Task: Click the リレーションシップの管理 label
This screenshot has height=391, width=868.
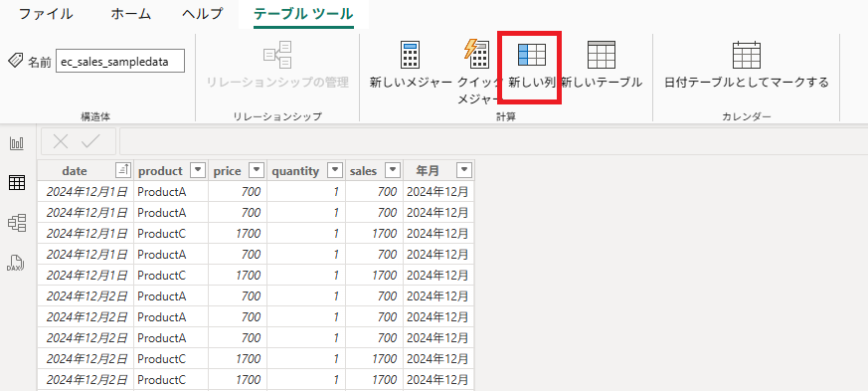Action: [277, 83]
